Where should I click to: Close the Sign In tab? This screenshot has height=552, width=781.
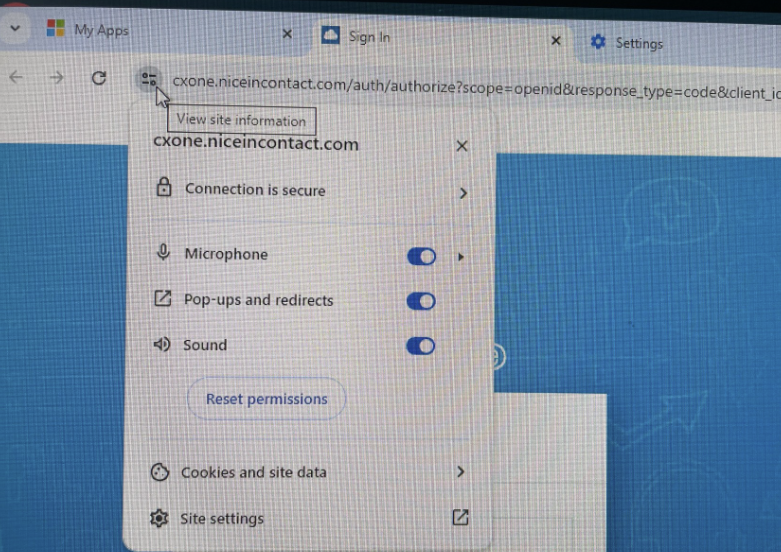click(x=556, y=40)
